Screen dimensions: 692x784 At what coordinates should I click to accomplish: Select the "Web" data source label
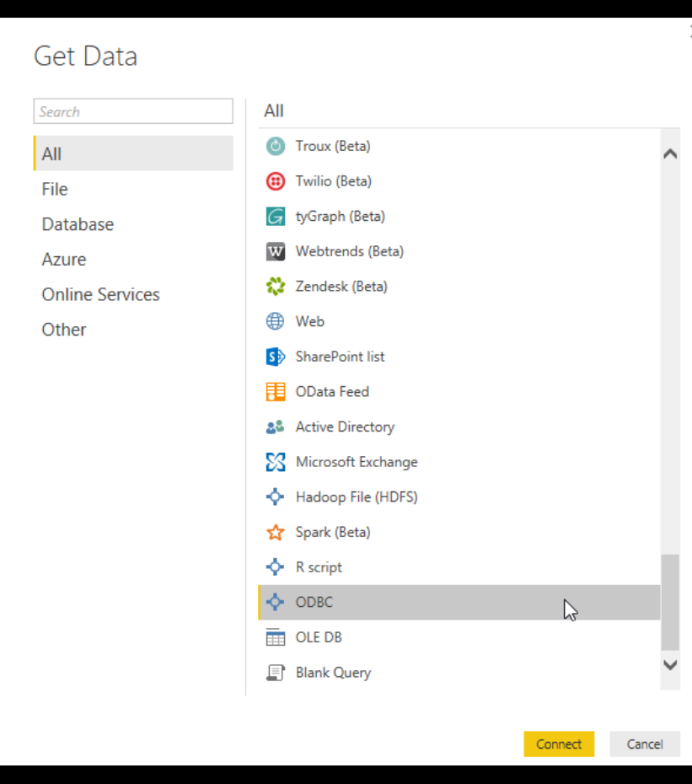(x=310, y=321)
